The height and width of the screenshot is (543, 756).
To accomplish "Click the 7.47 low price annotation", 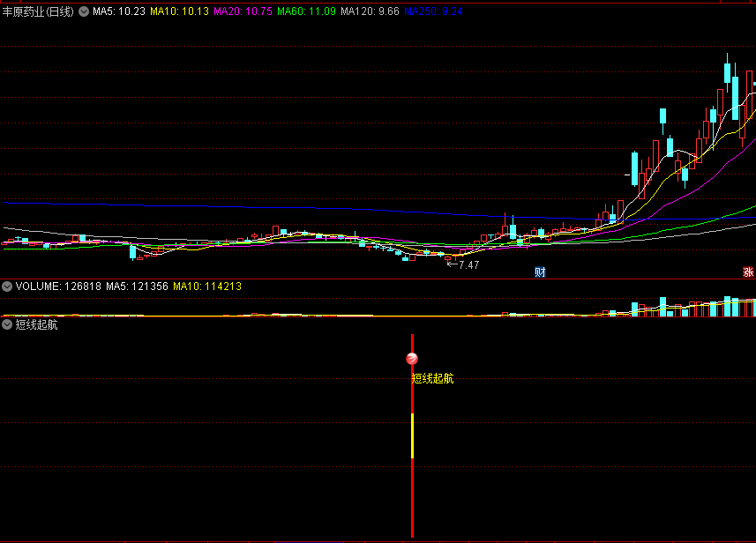I will (x=468, y=265).
